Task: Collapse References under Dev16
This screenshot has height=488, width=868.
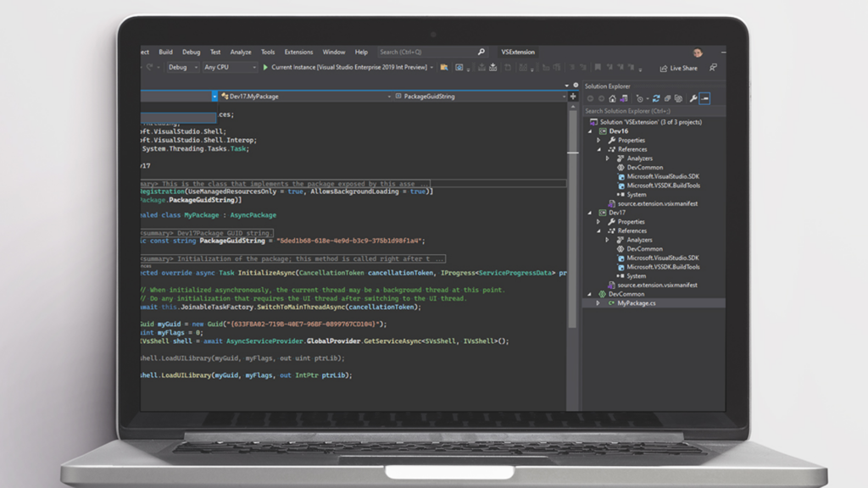Action: click(x=598, y=149)
